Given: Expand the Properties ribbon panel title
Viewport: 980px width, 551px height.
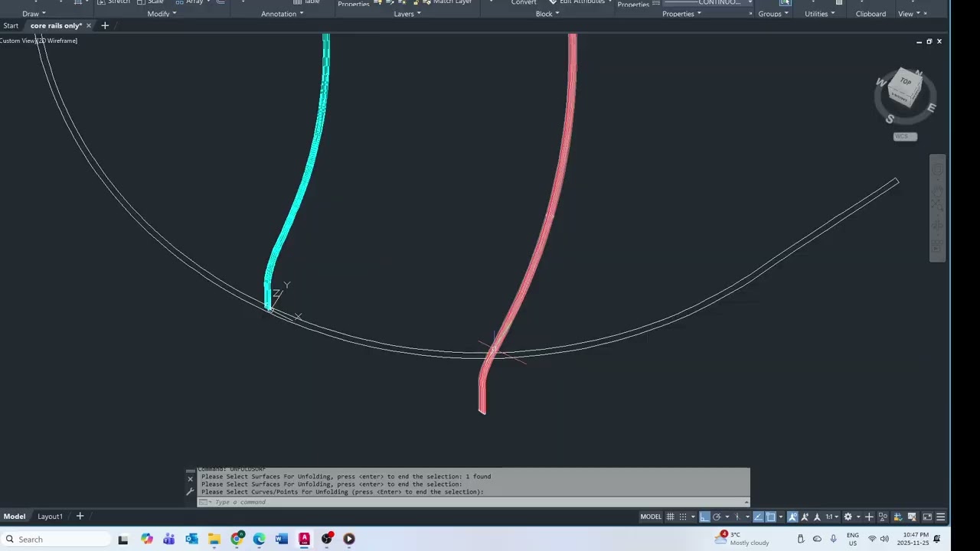Looking at the screenshot, I should tap(681, 14).
